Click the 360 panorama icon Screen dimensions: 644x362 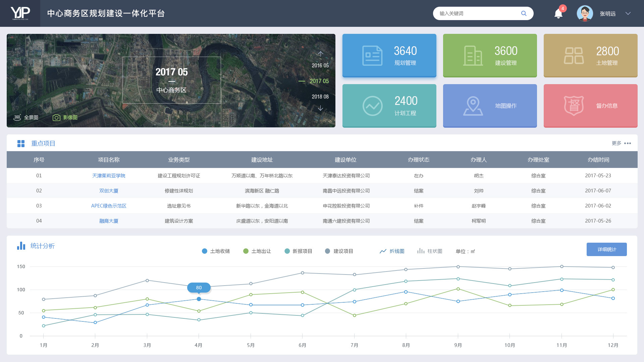(x=17, y=117)
